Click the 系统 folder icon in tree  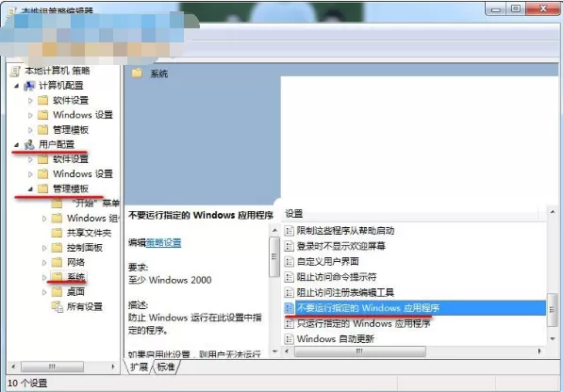57,277
